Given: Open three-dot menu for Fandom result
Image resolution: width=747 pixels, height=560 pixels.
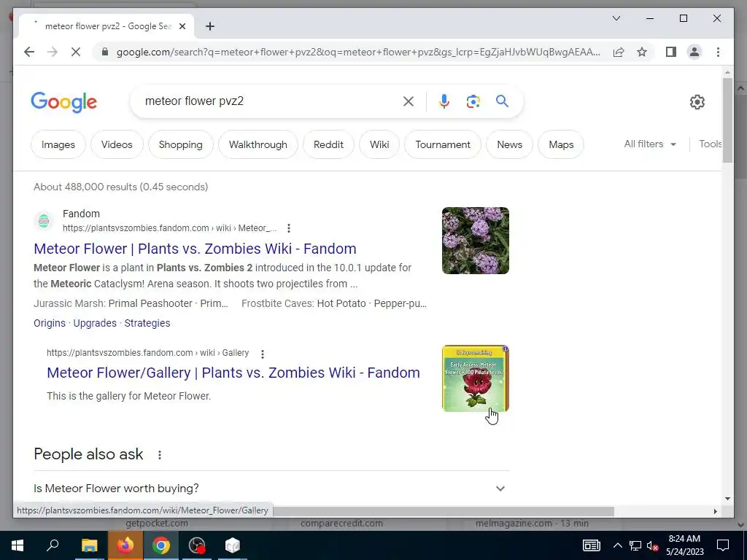Looking at the screenshot, I should tap(289, 228).
